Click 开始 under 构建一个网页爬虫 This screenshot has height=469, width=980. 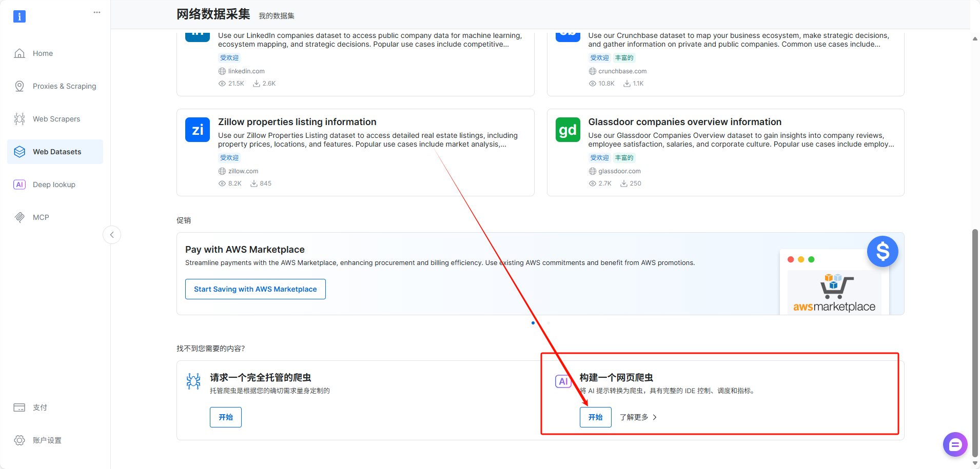pyautogui.click(x=596, y=417)
